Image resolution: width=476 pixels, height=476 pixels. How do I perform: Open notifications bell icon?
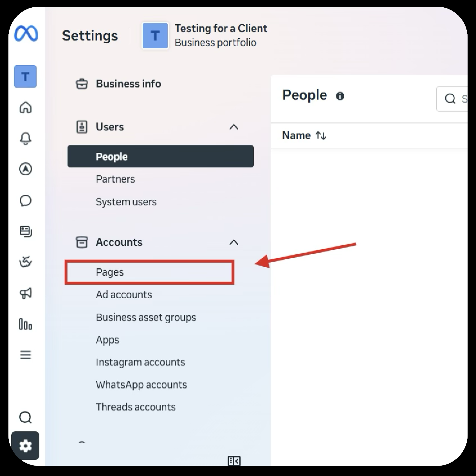click(26, 138)
